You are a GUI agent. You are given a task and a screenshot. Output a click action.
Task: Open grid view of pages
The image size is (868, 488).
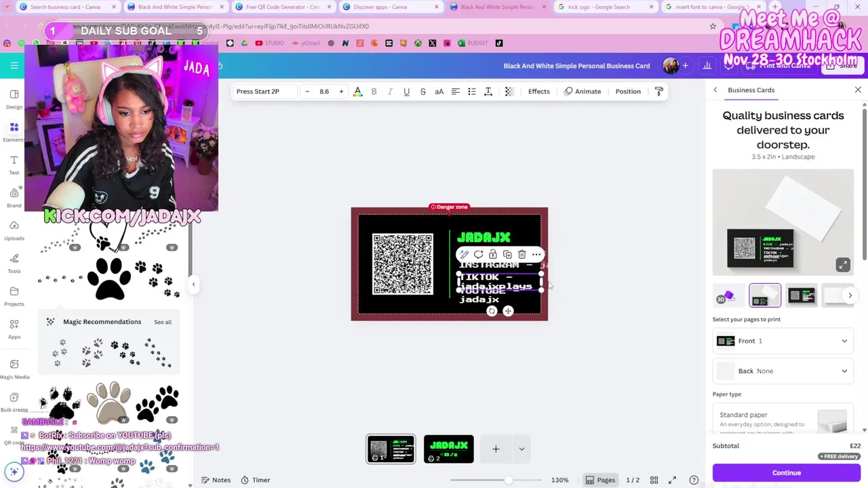click(x=654, y=480)
